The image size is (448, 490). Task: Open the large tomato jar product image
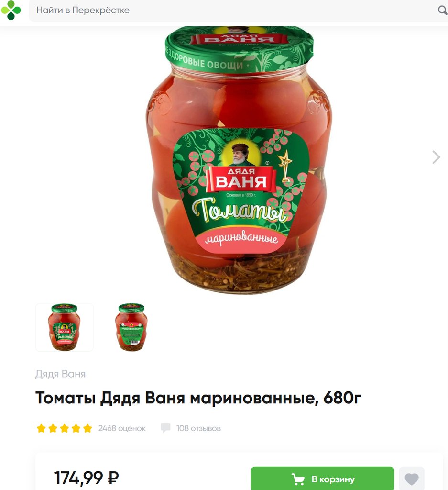pyautogui.click(x=240, y=160)
